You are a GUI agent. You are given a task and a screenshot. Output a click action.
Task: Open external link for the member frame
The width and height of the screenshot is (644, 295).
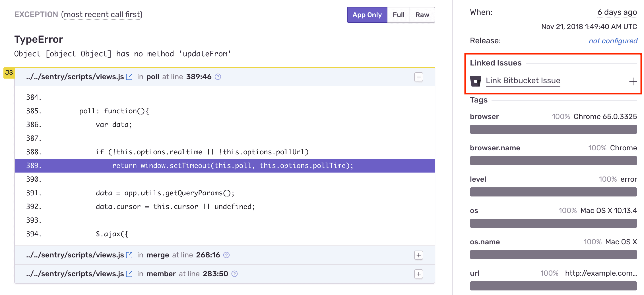(x=129, y=274)
